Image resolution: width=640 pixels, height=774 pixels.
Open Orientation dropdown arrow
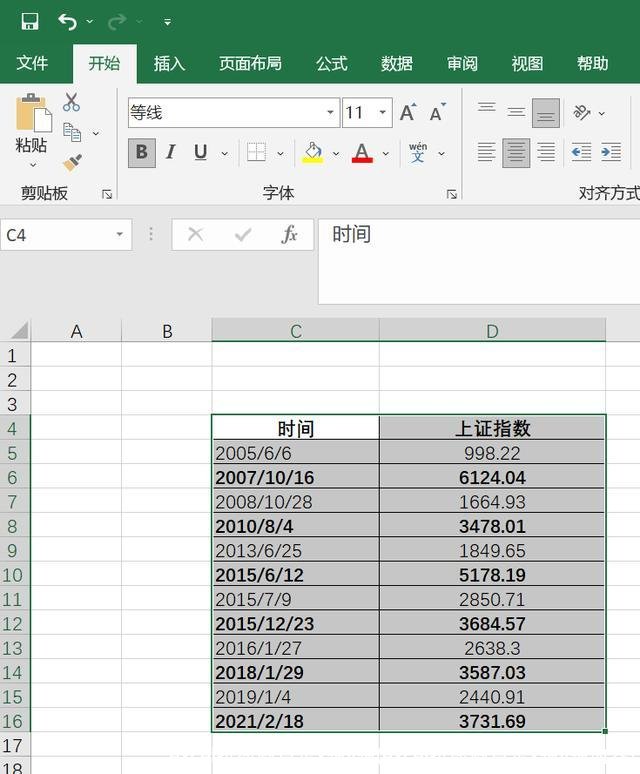pos(602,114)
